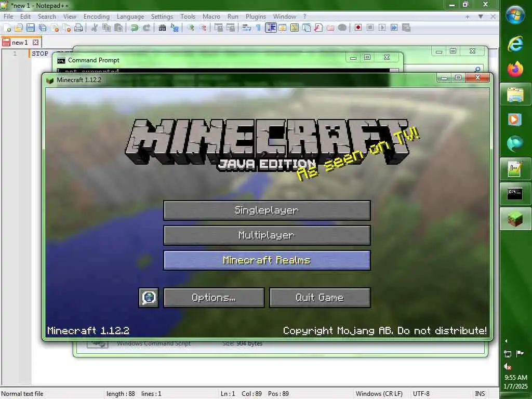Open Internet Explorer from the taskbar
The height and width of the screenshot is (399, 532).
pos(515,44)
